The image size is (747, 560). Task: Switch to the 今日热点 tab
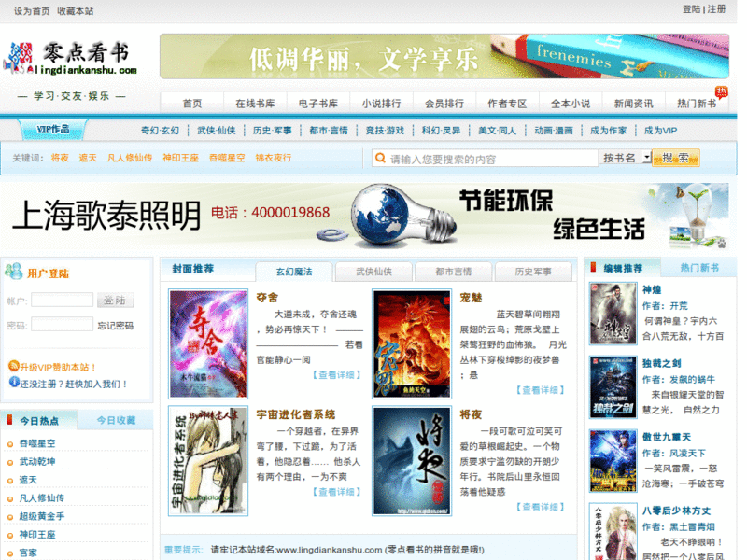39,421
